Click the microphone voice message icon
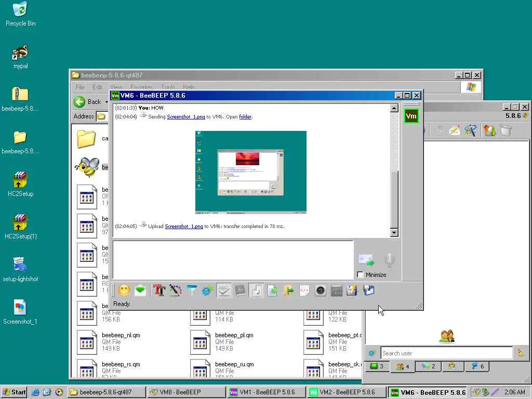This screenshot has height=399, width=532. (x=389, y=260)
